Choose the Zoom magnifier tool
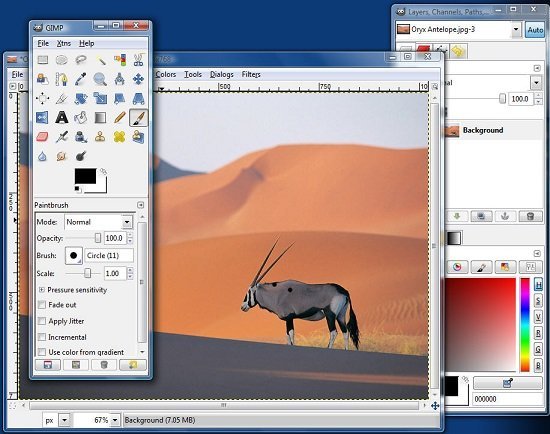550x434 pixels. click(x=100, y=79)
